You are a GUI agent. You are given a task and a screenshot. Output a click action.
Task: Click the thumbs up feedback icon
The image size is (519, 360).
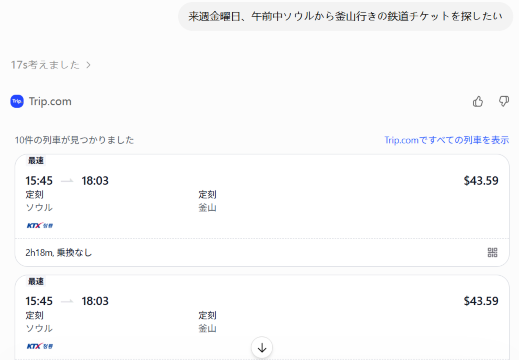(478, 101)
